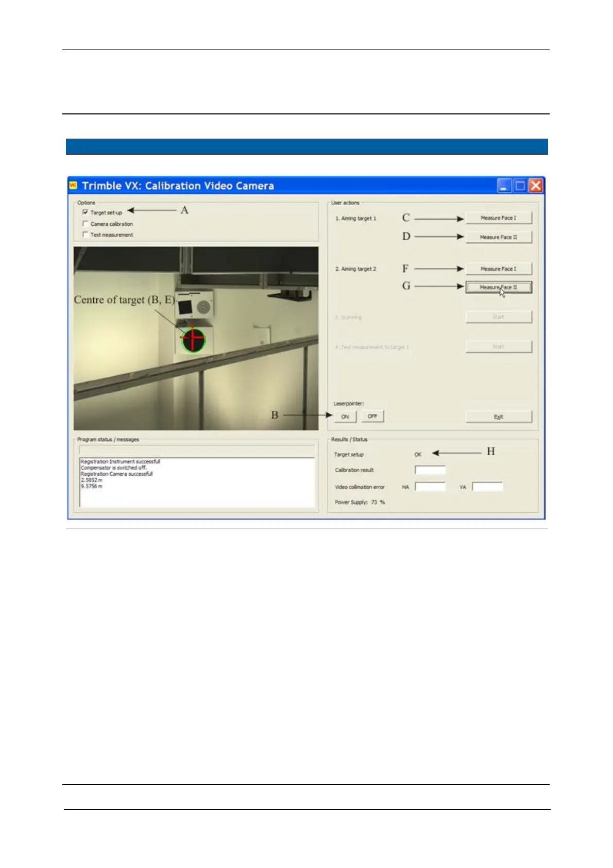The image size is (613, 868).
Task: Turn the laserpointer OFF
Action: (x=372, y=416)
